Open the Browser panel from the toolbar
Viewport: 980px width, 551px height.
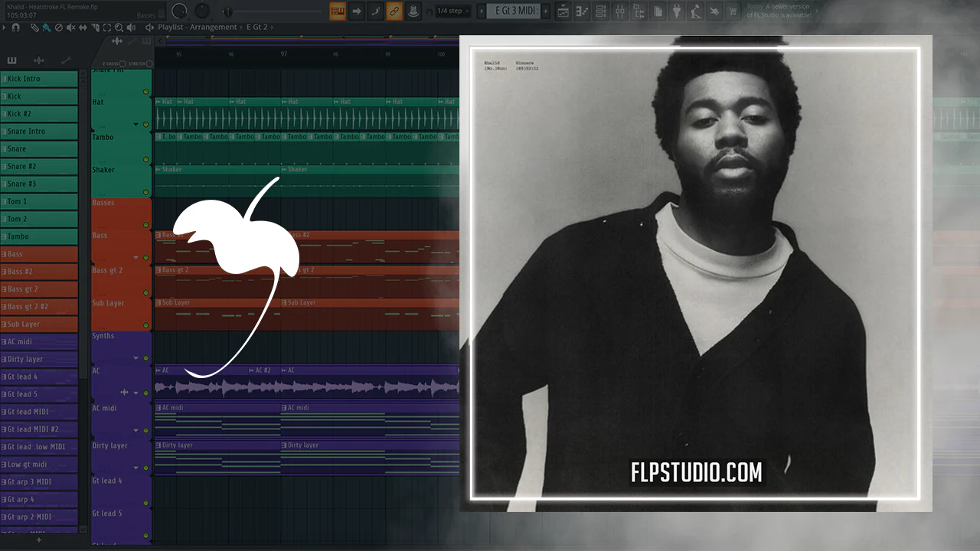pyautogui.click(x=639, y=11)
